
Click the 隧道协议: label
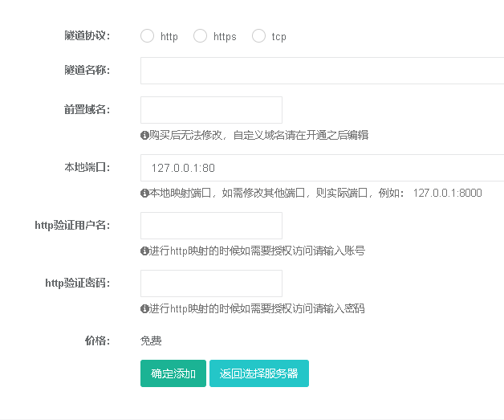tap(87, 35)
